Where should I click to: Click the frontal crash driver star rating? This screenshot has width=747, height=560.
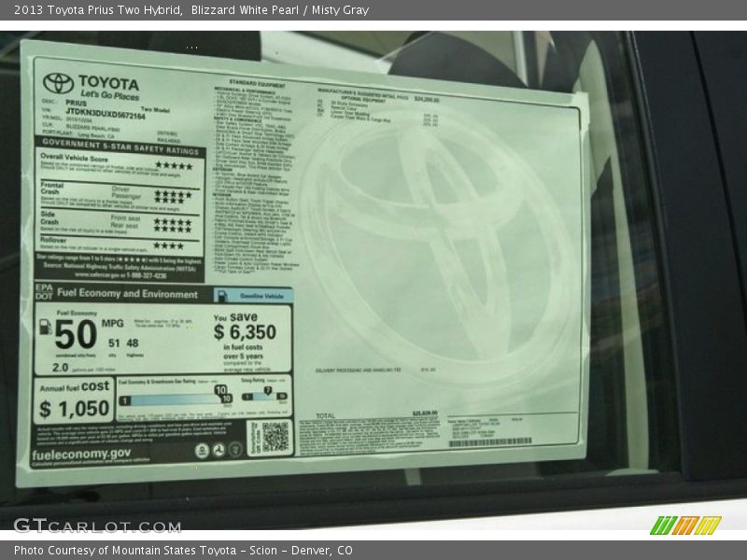point(173,193)
